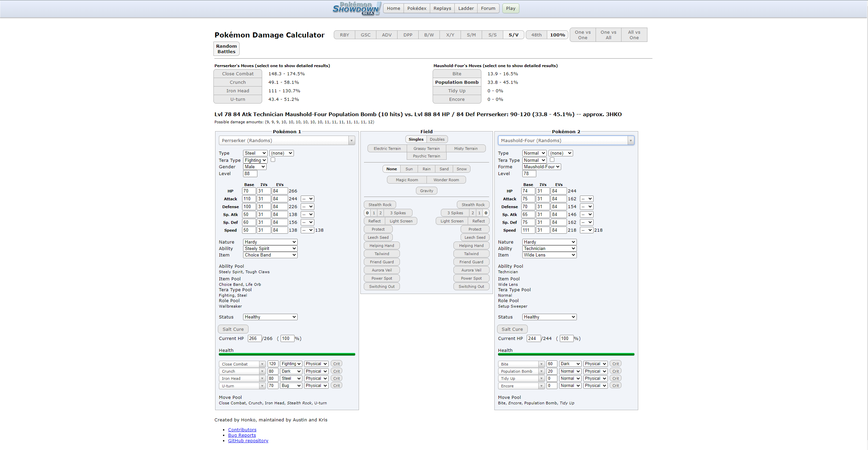The height and width of the screenshot is (450, 868).
Task: Select Rain weather option
Action: tap(426, 169)
